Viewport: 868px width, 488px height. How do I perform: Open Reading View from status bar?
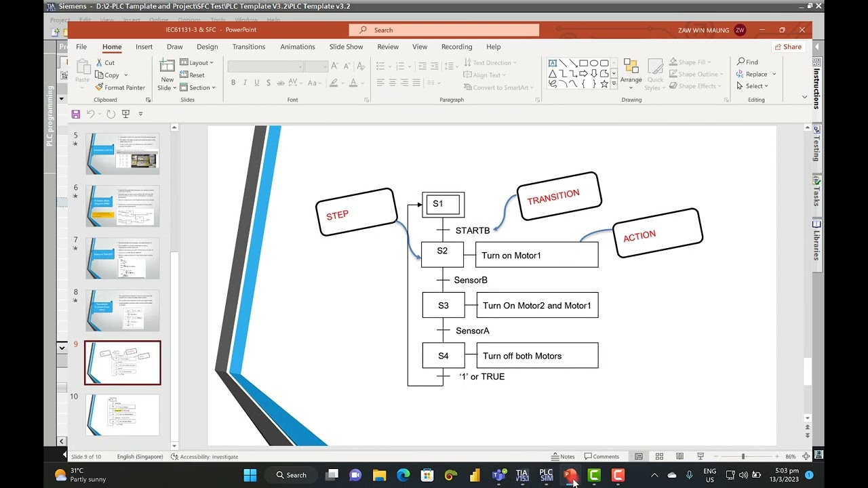click(679, 456)
